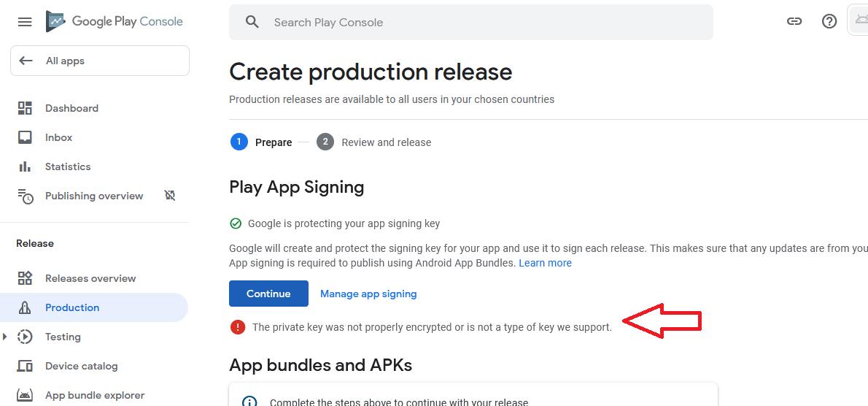Select Production in the sidebar
The image size is (868, 406).
coord(72,307)
